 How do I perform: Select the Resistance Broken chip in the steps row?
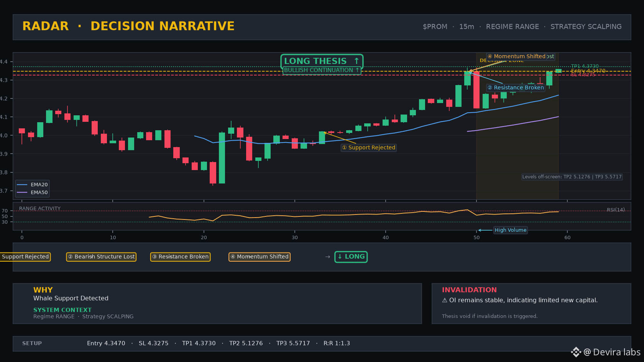180,257
